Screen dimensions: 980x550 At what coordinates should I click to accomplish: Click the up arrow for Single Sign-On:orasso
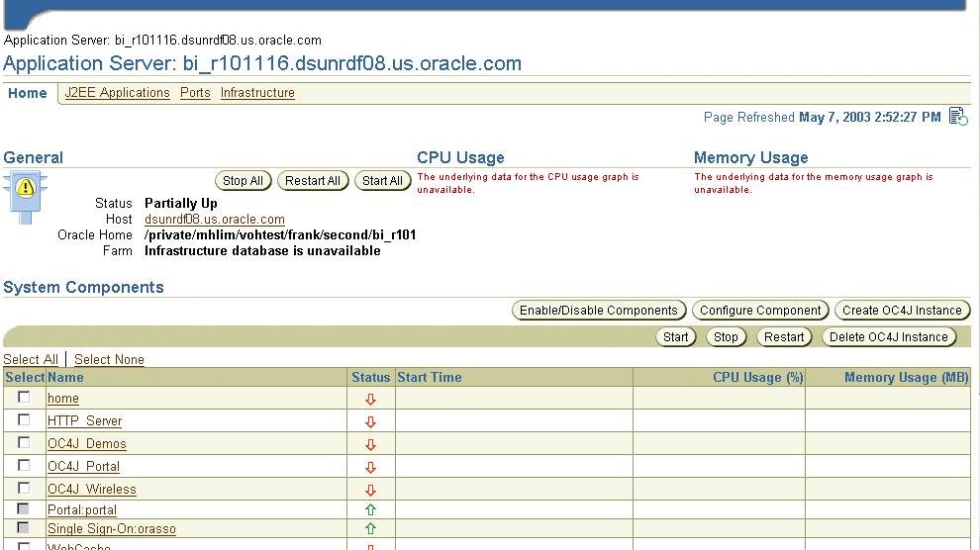click(x=370, y=529)
